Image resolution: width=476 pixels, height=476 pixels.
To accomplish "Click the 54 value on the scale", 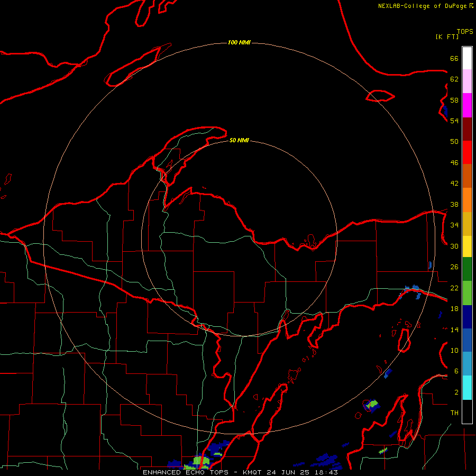I will tap(454, 121).
